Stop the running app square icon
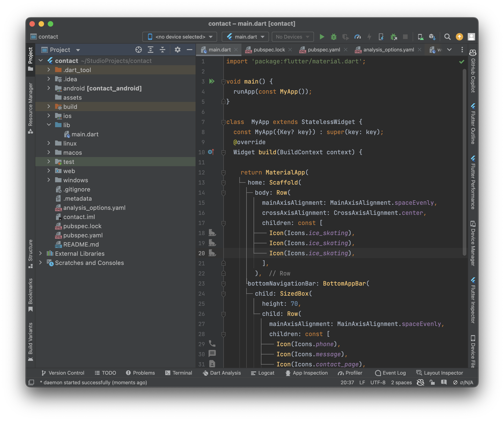 coord(405,37)
